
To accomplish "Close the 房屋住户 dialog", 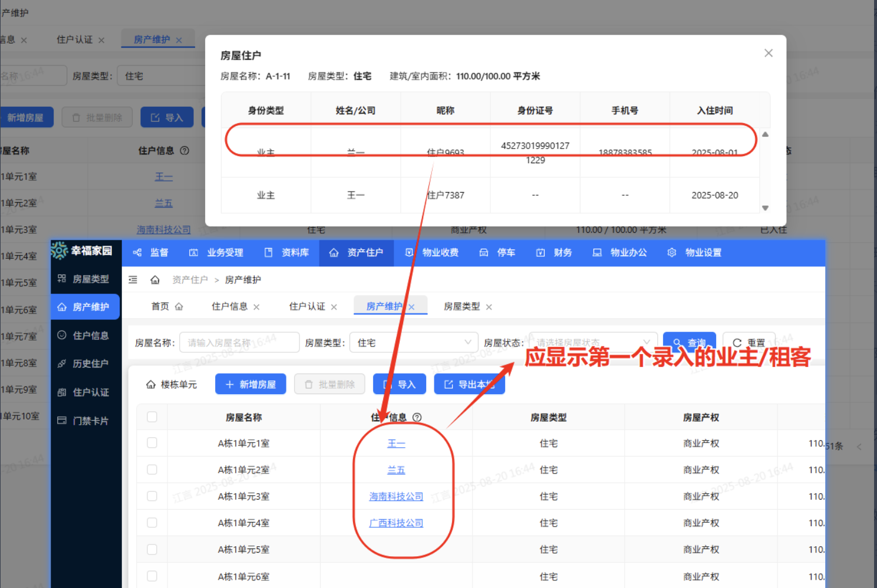I will [769, 53].
